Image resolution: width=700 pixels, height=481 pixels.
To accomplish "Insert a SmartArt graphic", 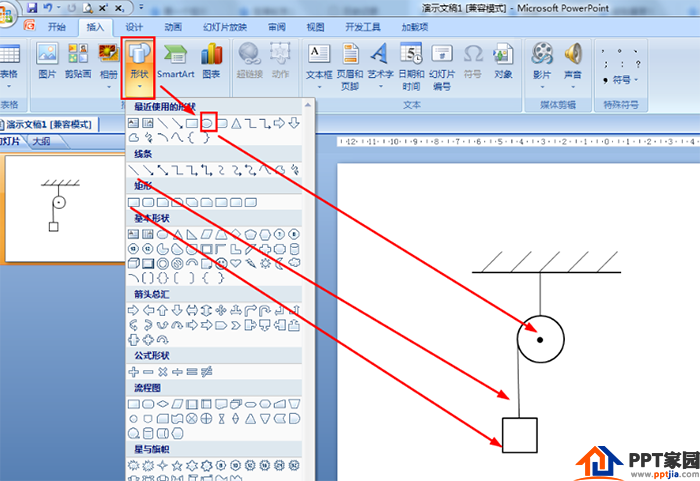I will 175,62.
